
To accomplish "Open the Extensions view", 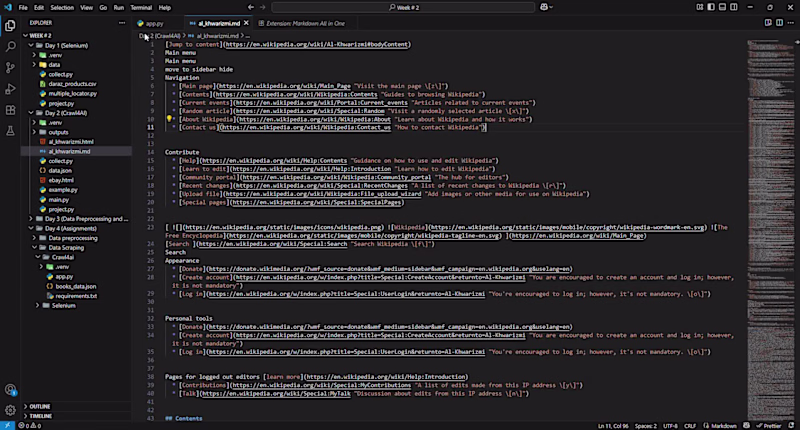I will [x=10, y=110].
